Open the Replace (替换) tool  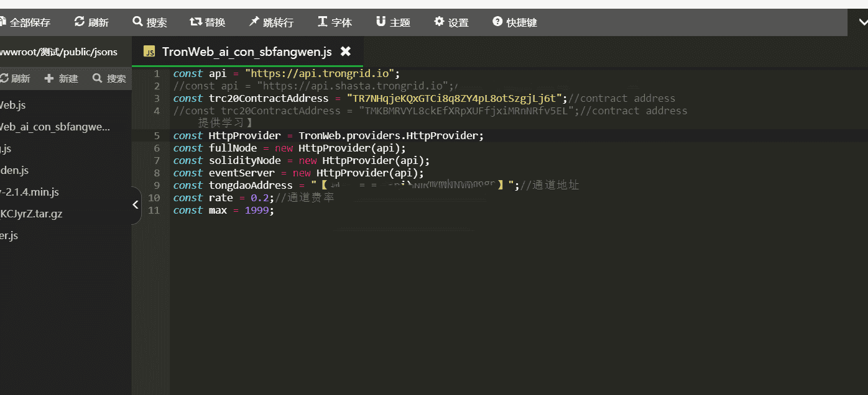(196, 22)
